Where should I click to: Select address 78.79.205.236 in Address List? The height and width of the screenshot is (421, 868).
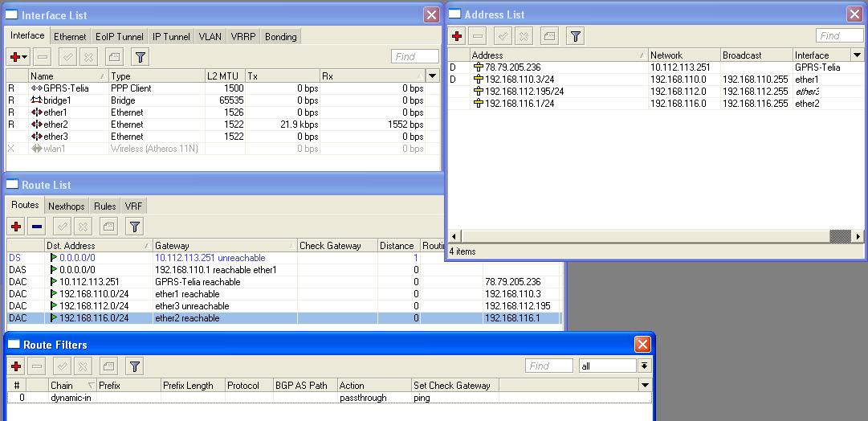pos(656,67)
